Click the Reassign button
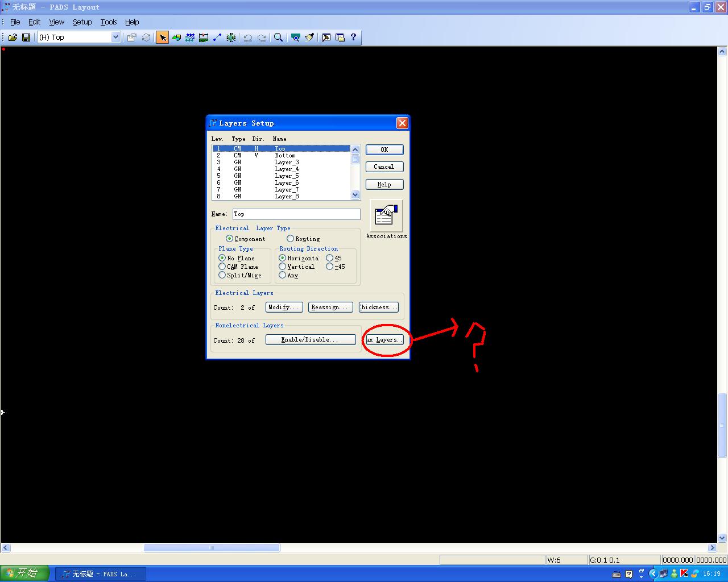This screenshot has height=582, width=728. (330, 307)
